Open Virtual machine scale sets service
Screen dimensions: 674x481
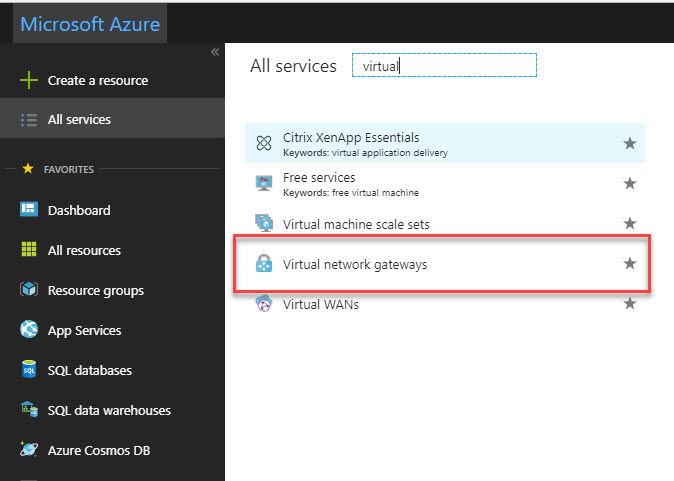pyautogui.click(x=356, y=224)
